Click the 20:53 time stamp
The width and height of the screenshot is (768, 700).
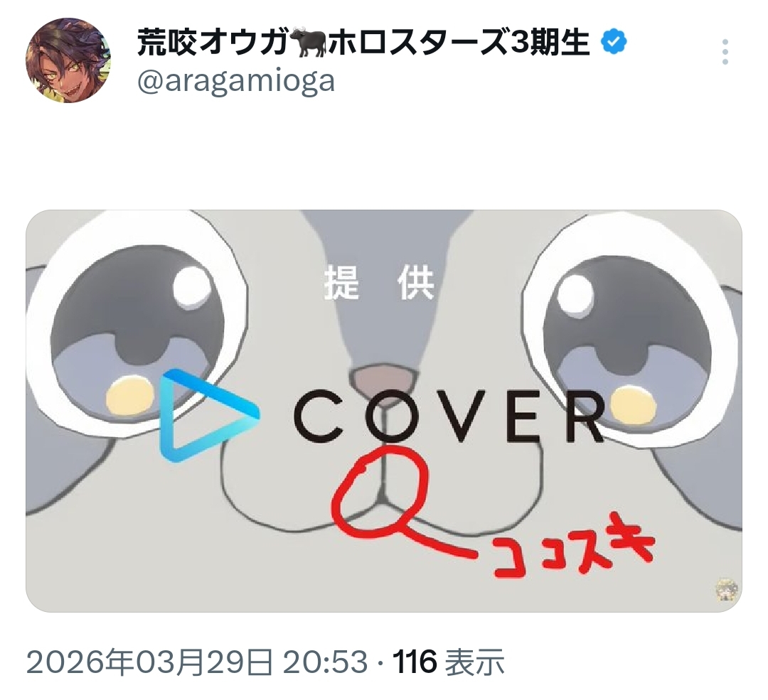(x=325, y=662)
